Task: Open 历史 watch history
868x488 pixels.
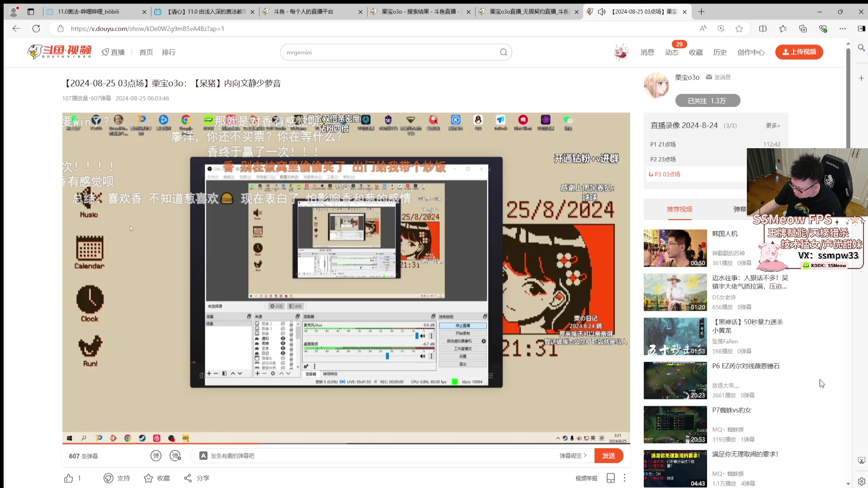Action: (720, 52)
